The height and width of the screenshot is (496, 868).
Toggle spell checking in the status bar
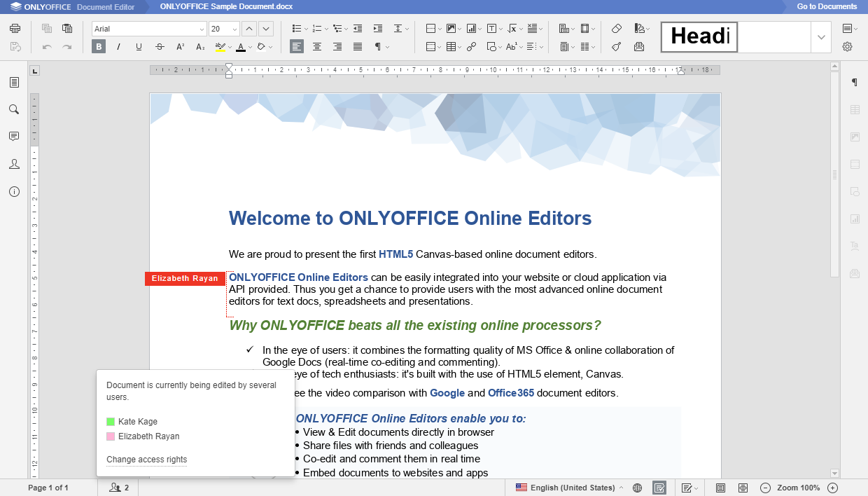pos(659,488)
